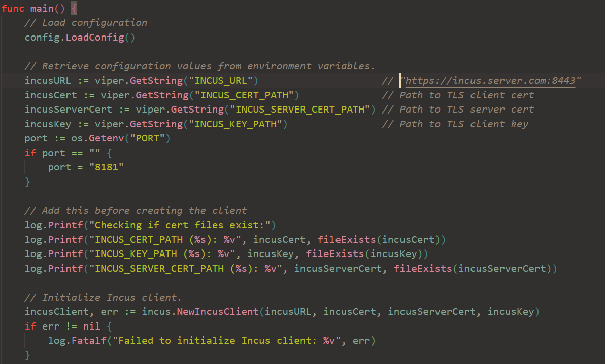Image resolution: width=605 pixels, height=364 pixels.
Task: Click the NewIncusClient function call
Action: [218, 312]
